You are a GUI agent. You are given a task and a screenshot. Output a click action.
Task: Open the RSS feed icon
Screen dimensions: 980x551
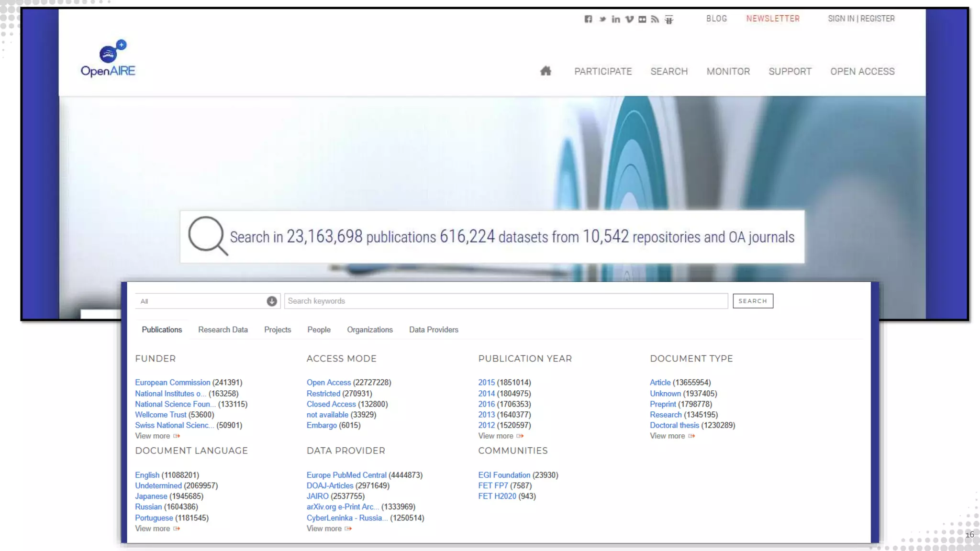655,19
